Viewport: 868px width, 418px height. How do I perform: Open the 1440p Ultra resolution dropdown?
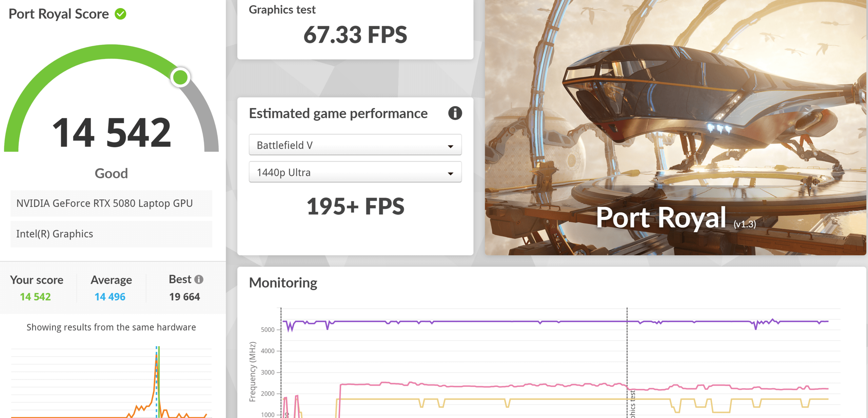355,172
